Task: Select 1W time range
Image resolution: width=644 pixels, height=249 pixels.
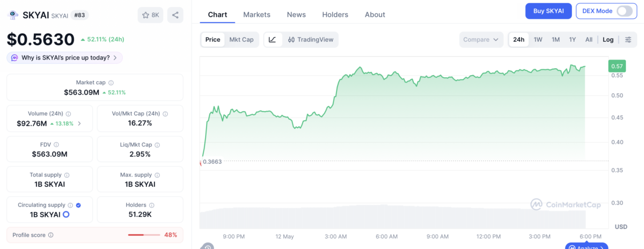Action: 538,40
